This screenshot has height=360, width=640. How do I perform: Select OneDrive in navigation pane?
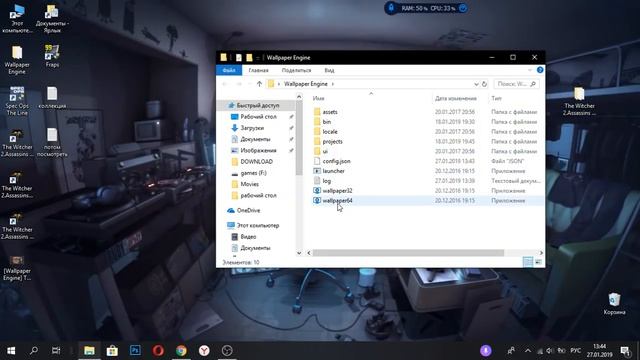click(x=247, y=210)
